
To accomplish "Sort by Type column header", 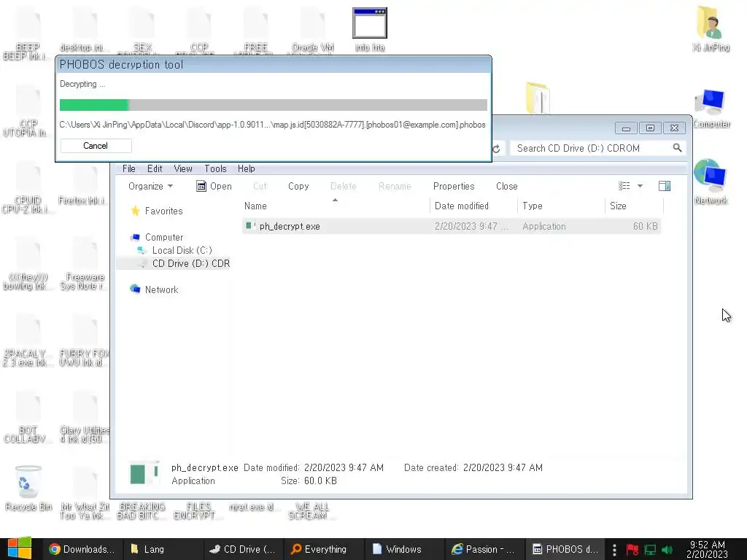I will 561,206.
